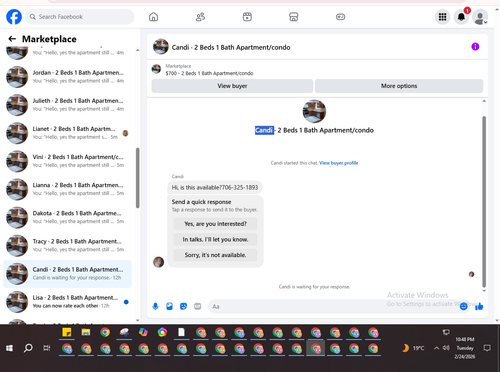Attach a photo with the image icon

[169, 306]
